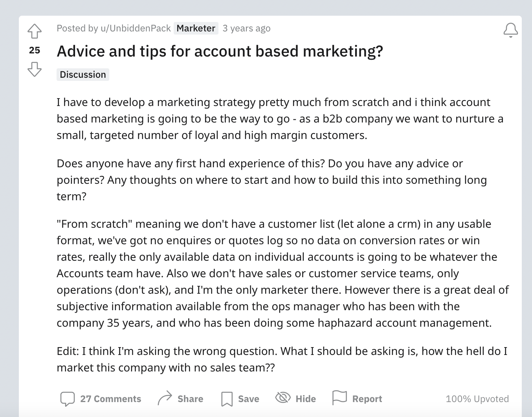Click the Report flag icon
The height and width of the screenshot is (417, 532).
[x=339, y=398]
